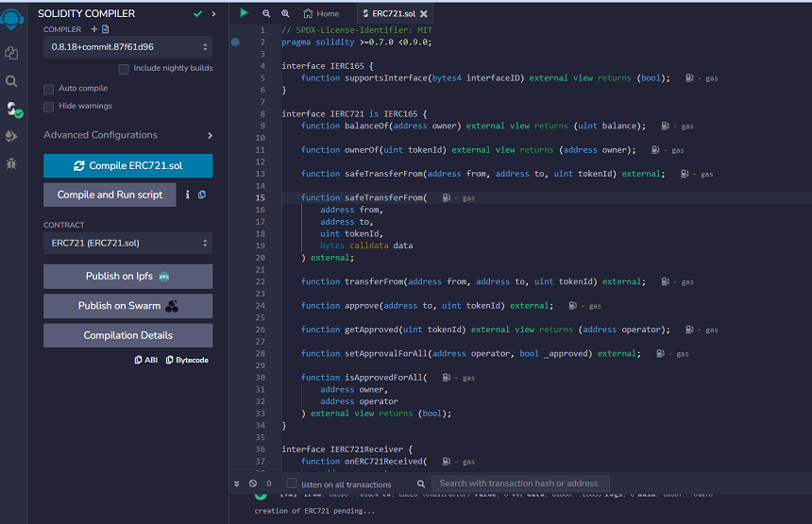812x524 pixels.
Task: Click the gas icon on isApprovedForAll line
Action: point(447,378)
